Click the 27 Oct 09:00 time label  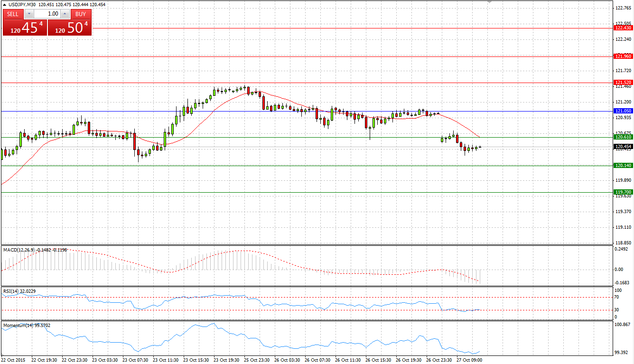469,360
